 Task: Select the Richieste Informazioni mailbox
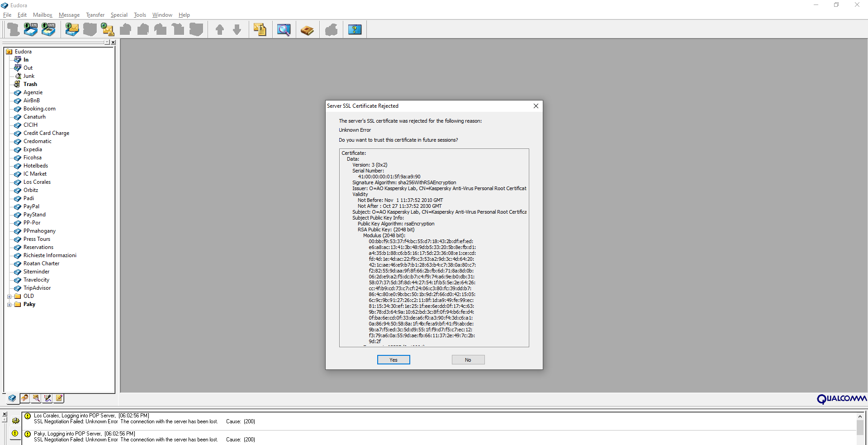pos(50,255)
